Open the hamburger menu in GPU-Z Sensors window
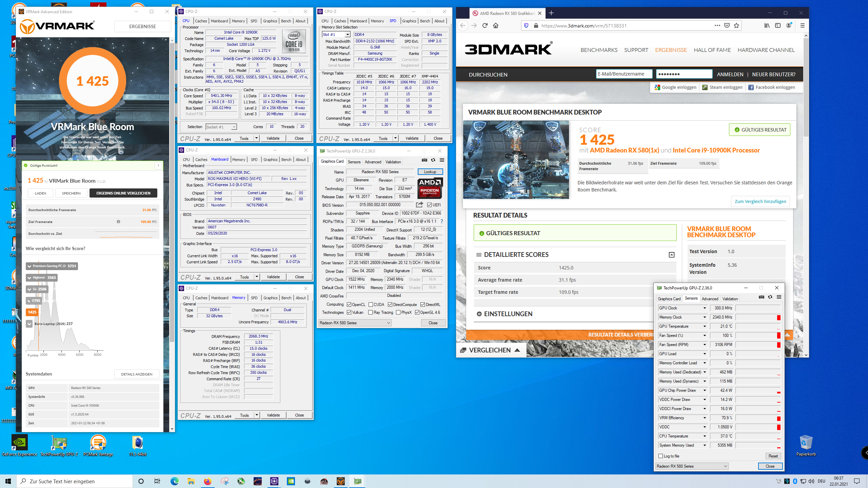This screenshot has height=488, width=868. [779, 297]
